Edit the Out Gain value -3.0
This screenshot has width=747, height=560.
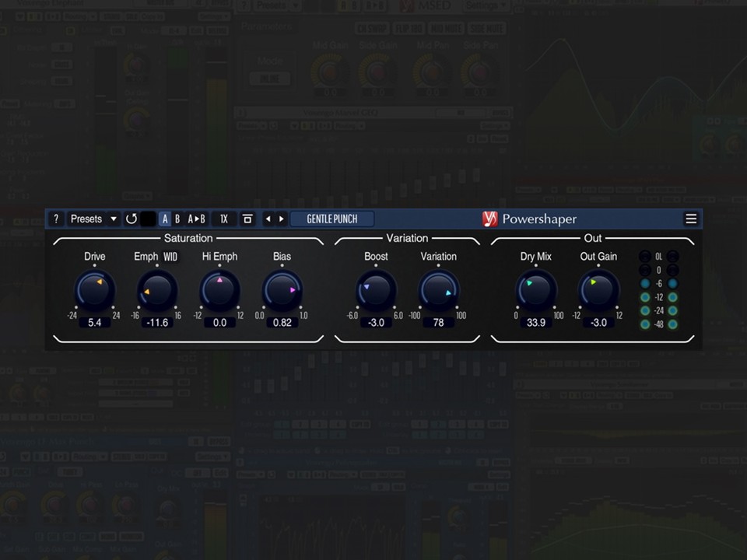click(x=598, y=322)
